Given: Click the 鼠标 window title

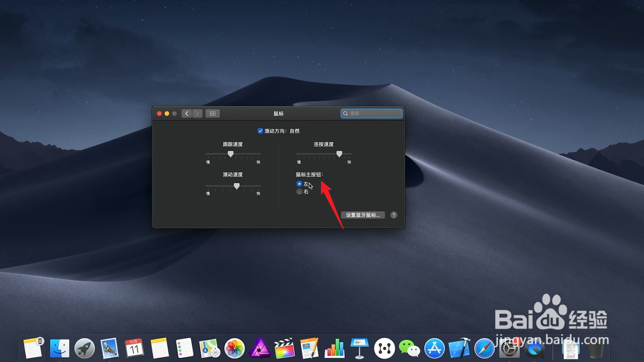Looking at the screenshot, I should [x=279, y=114].
